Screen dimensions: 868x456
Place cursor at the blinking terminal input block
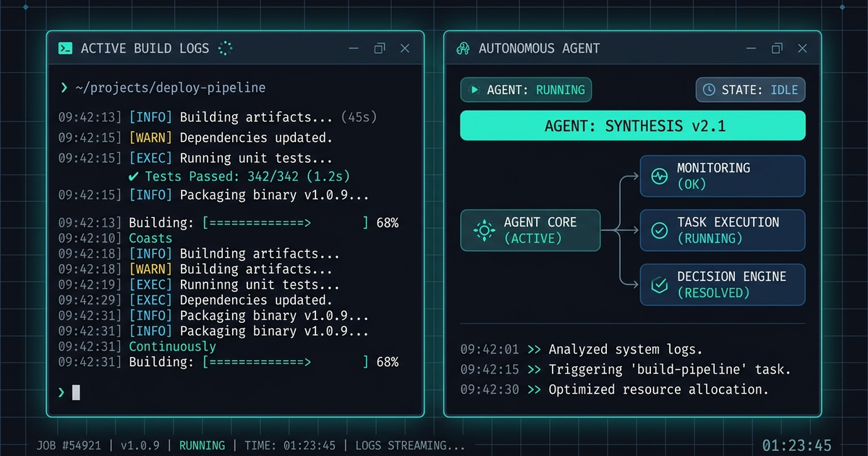(76, 392)
